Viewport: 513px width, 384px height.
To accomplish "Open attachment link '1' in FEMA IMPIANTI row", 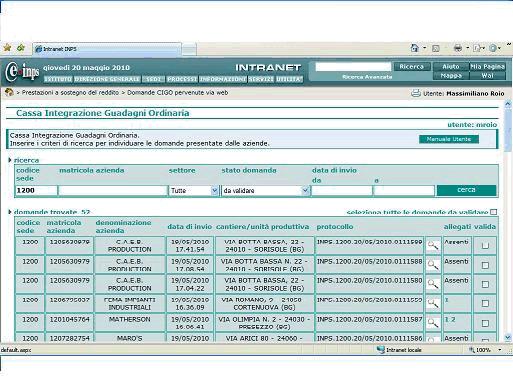I will click(447, 300).
